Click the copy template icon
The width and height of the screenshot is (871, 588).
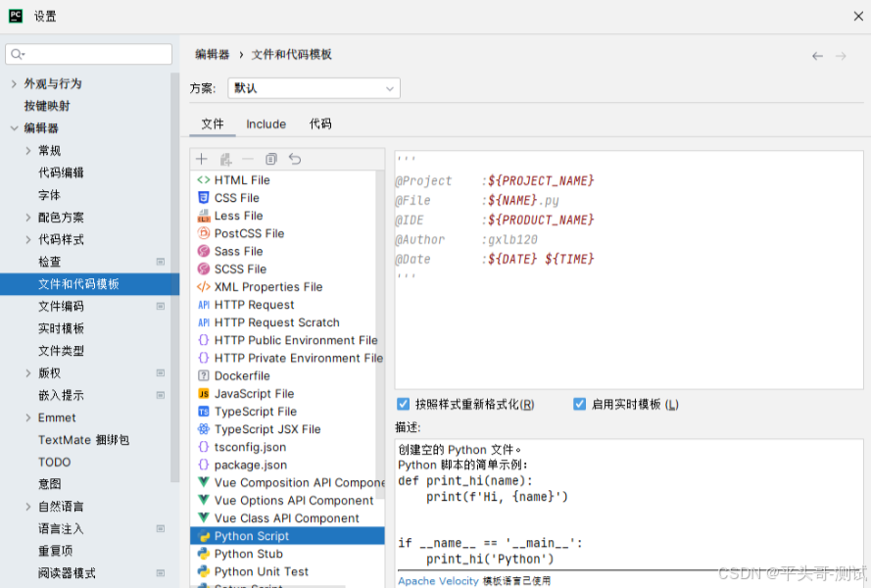pyautogui.click(x=271, y=160)
